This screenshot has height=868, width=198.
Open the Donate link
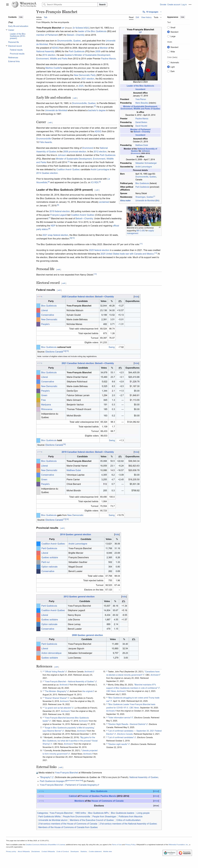pyautogui.click(x=163, y=5)
